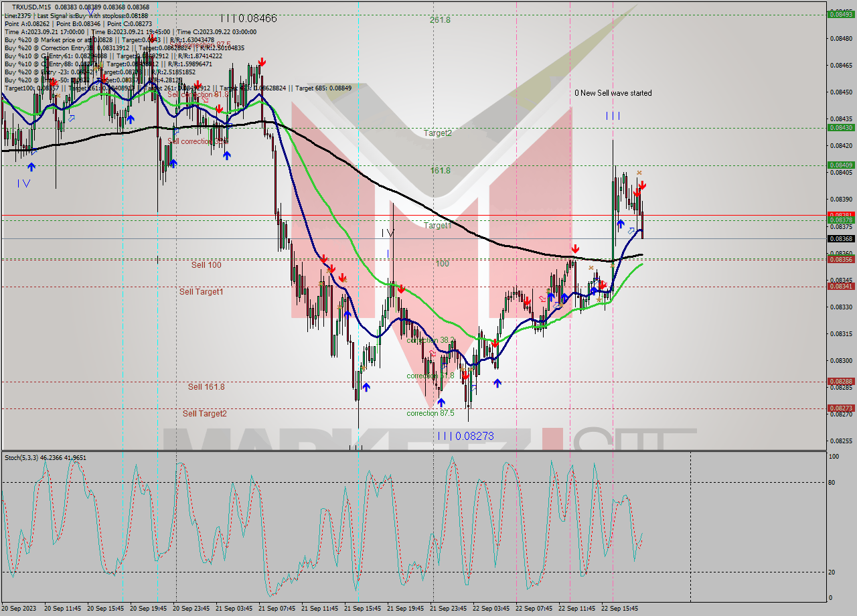Click the 'Sell 100' level label

[x=206, y=265]
